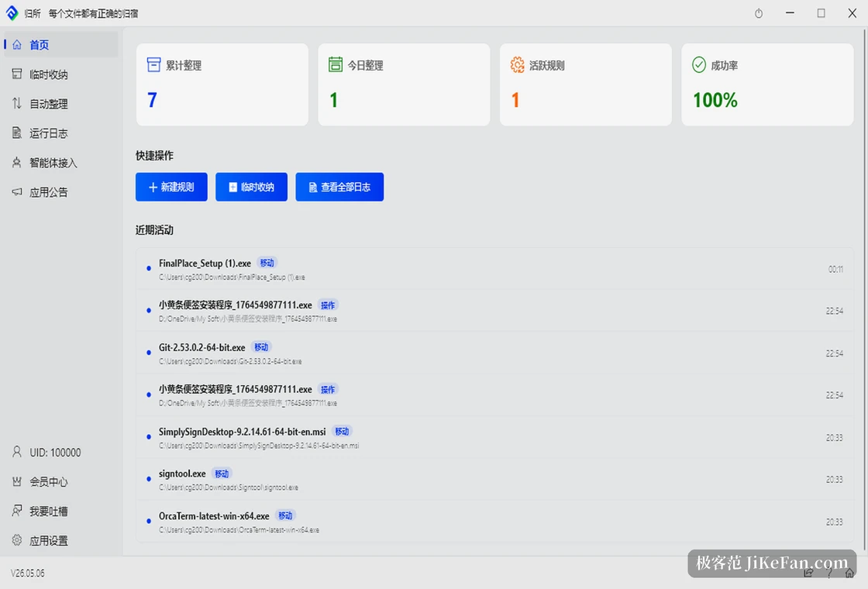Image resolution: width=868 pixels, height=589 pixels.
Task: Click the 移动 tag beside Git-2.53.0.2-64-bit.exe
Action: tap(261, 347)
